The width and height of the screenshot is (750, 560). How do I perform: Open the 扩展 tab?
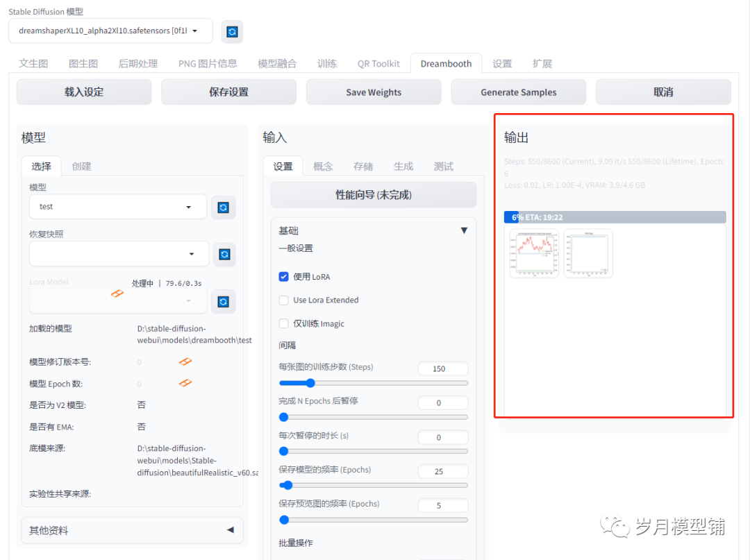click(542, 64)
